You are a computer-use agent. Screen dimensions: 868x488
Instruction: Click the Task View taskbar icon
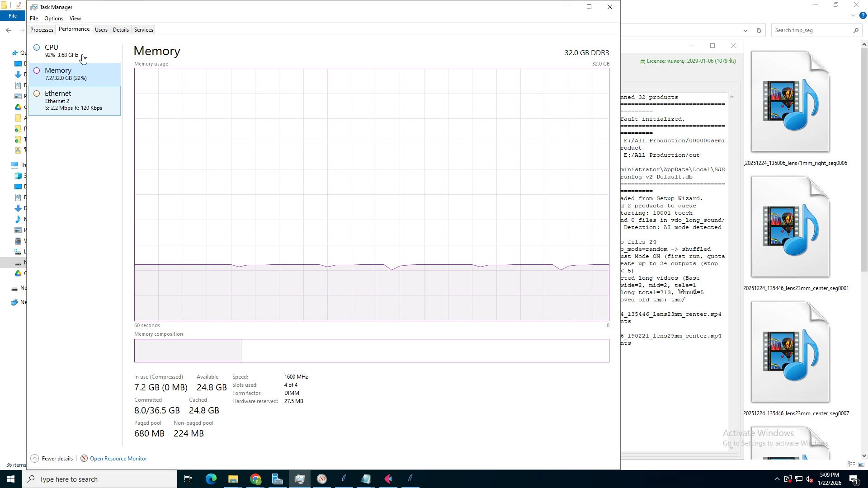(x=188, y=479)
